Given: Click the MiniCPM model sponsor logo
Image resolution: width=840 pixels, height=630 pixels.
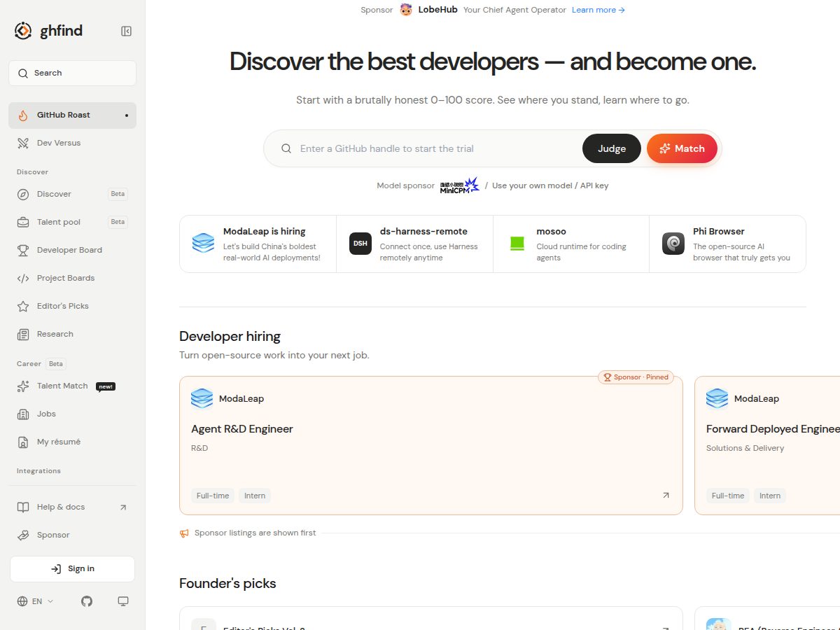Looking at the screenshot, I should tap(460, 185).
